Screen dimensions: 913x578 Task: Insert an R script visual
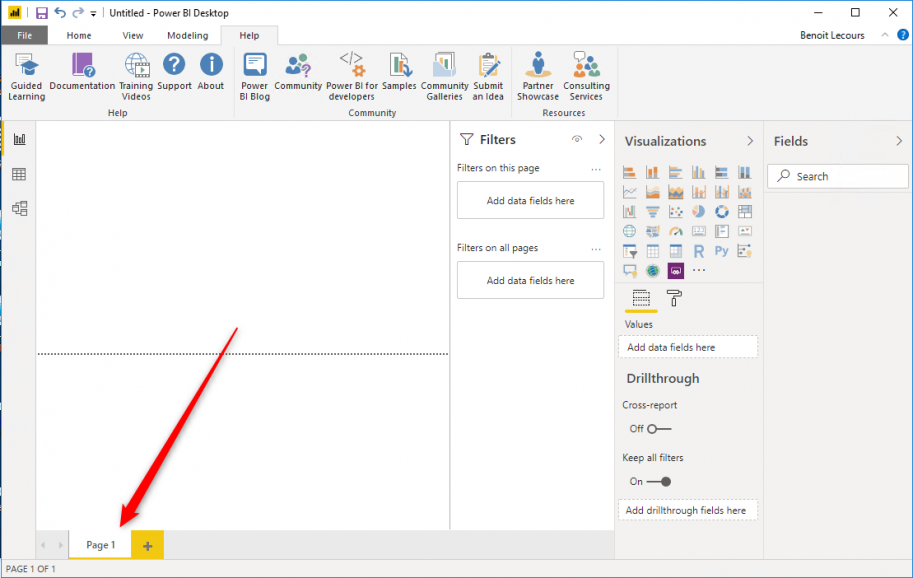pos(699,251)
